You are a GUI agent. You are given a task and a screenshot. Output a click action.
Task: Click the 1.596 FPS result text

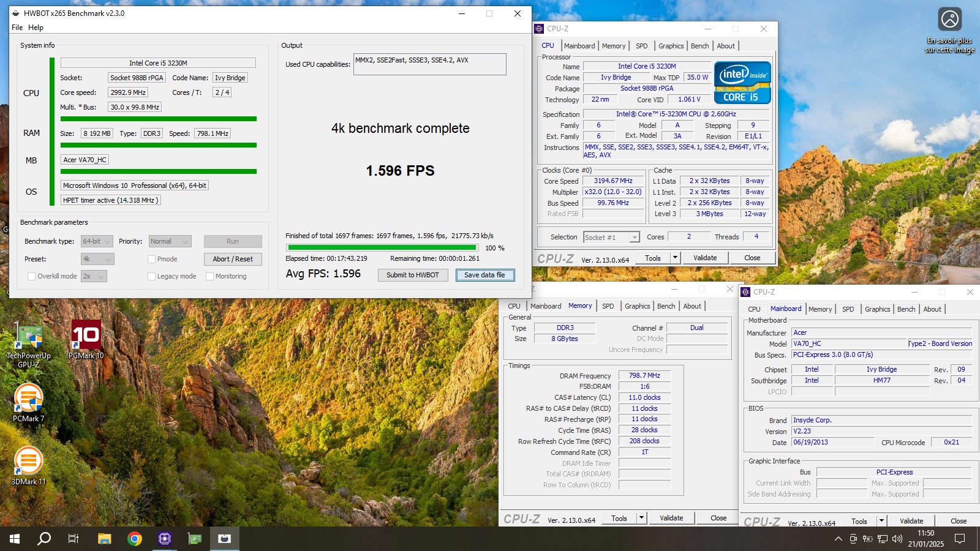400,171
